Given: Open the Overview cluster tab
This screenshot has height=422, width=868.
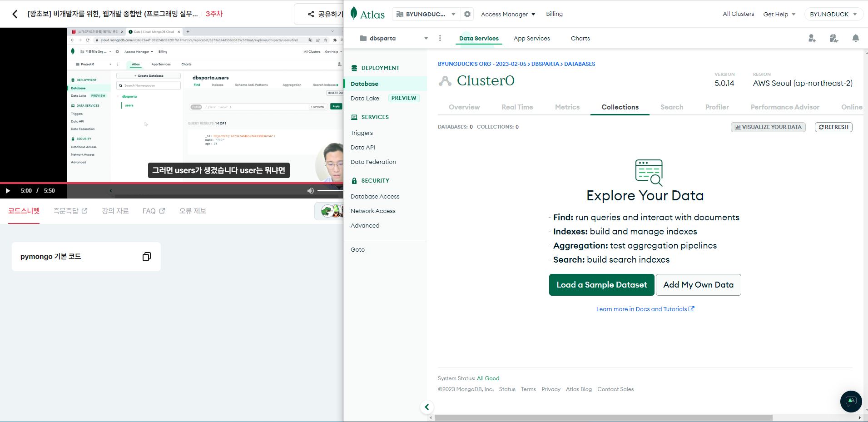Looking at the screenshot, I should pos(464,107).
